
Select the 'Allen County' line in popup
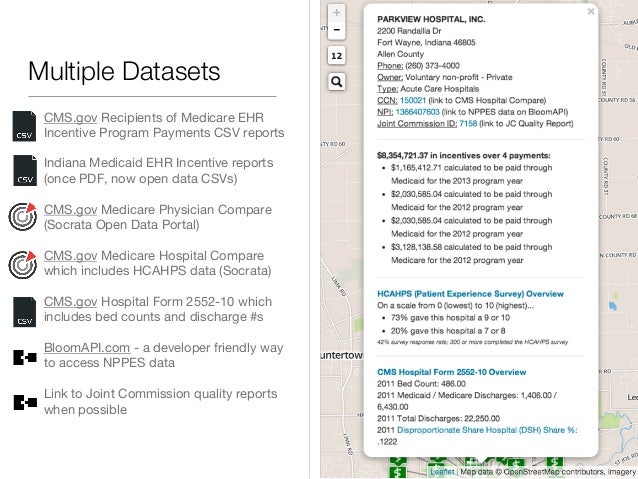click(400, 54)
